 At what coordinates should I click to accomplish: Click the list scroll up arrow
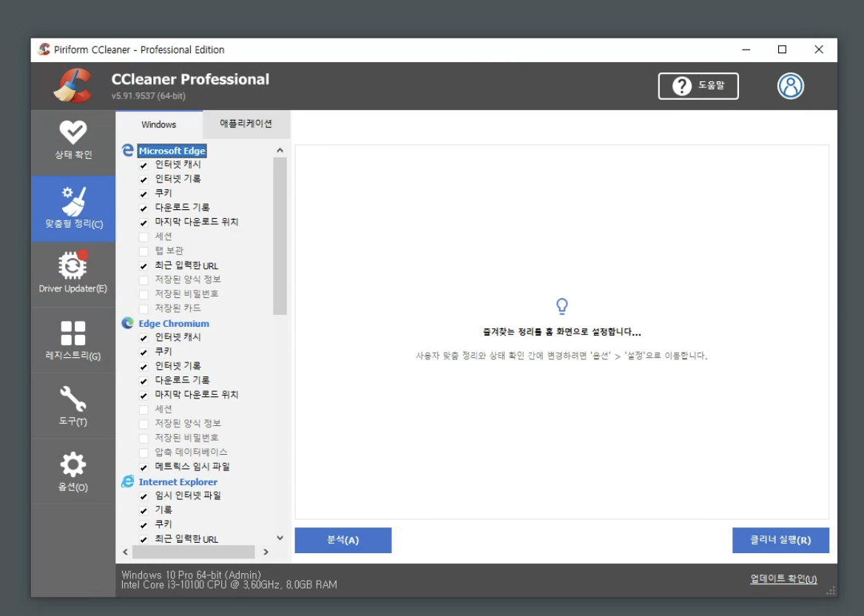(280, 150)
